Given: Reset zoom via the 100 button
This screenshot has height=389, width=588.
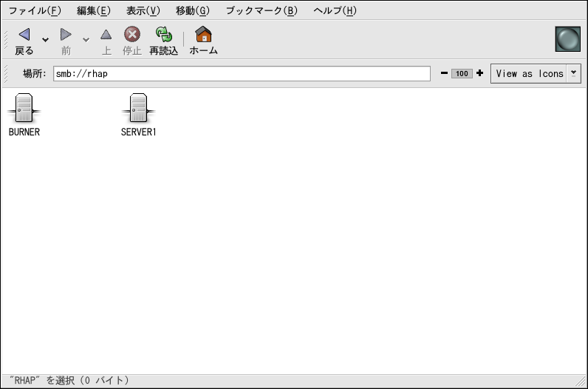Looking at the screenshot, I should click(462, 74).
